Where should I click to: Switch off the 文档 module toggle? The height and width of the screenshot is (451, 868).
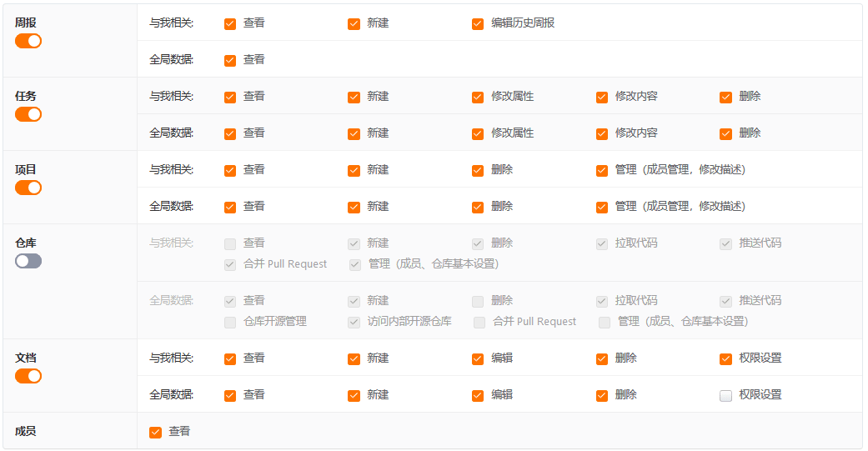pos(28,376)
